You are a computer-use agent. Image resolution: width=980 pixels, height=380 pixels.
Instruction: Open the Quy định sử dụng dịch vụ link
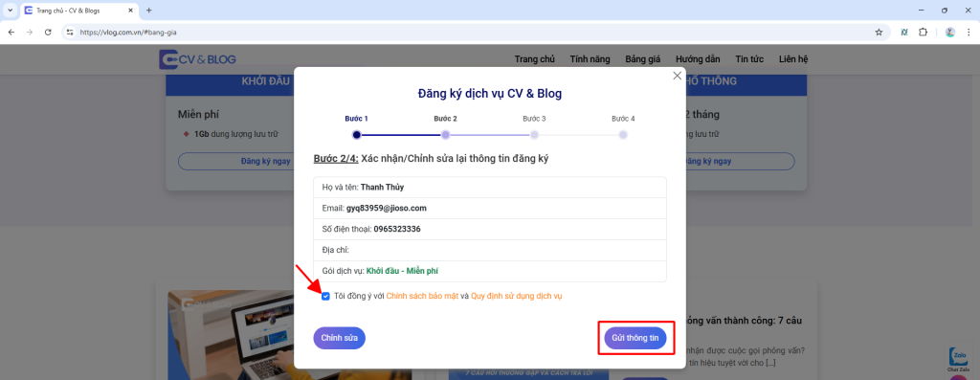pos(516,297)
